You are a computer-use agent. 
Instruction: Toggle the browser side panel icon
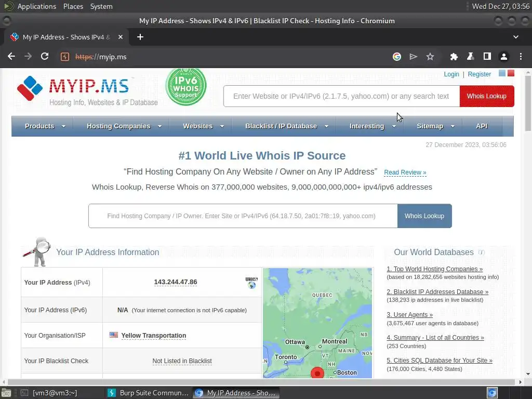[487, 56]
